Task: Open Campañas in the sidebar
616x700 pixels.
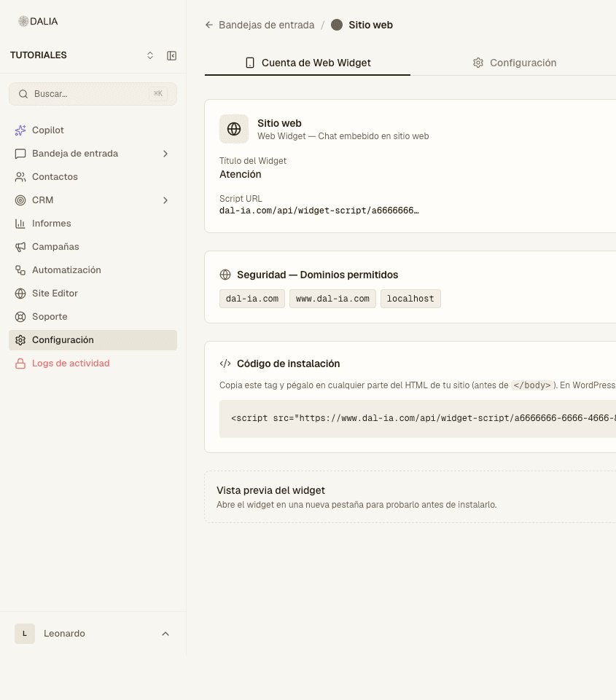Action: coord(93,247)
